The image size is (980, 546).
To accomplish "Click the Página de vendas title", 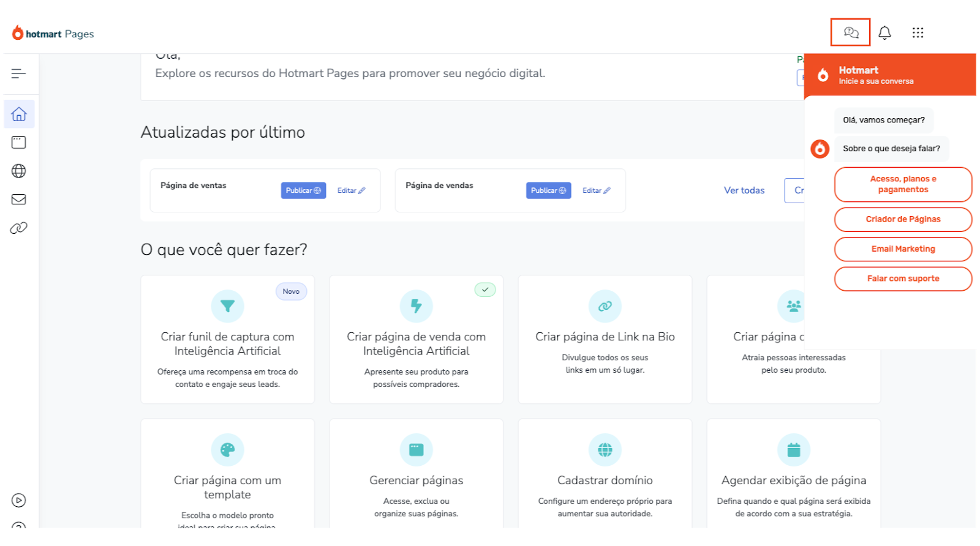I will 439,185.
